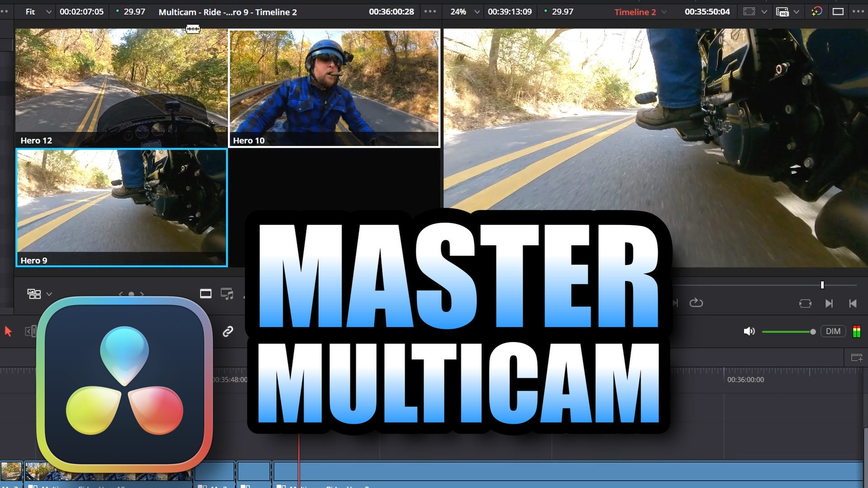Image resolution: width=868 pixels, height=488 pixels.
Task: Click the jog wheel dot control
Action: [x=131, y=294]
